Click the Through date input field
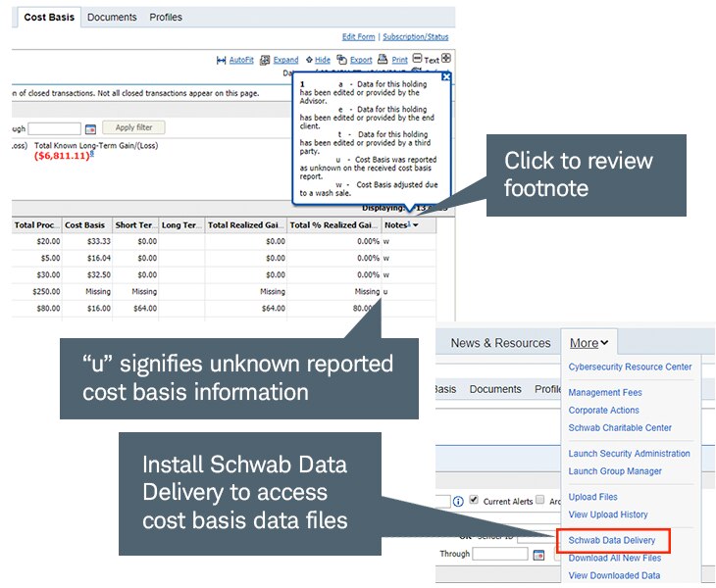Image resolution: width=716 pixels, height=588 pixels. [x=500, y=555]
